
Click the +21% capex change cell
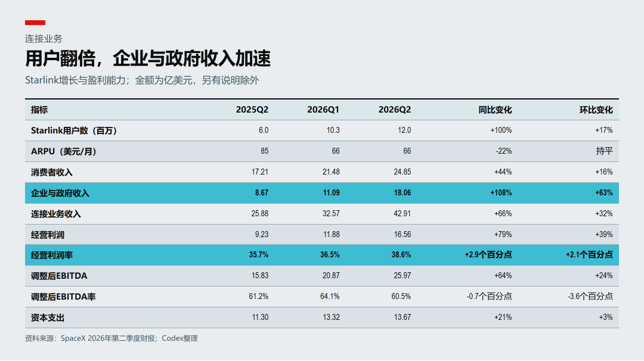coord(503,318)
